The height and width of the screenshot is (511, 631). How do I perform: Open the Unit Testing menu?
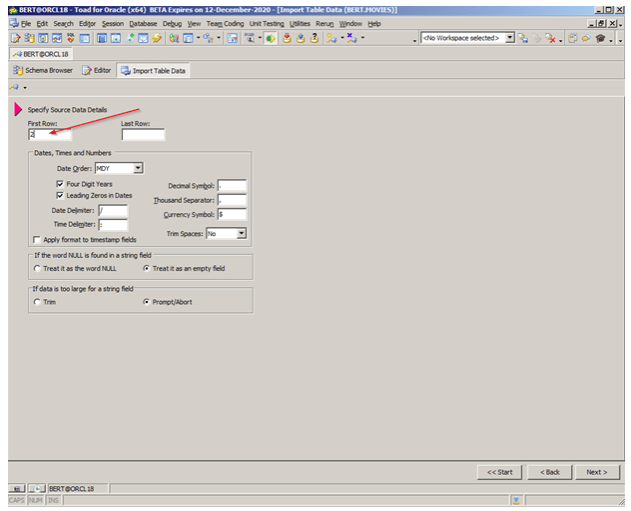tap(266, 24)
